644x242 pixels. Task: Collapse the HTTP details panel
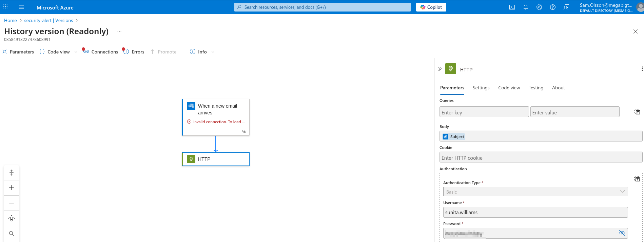coord(440,69)
